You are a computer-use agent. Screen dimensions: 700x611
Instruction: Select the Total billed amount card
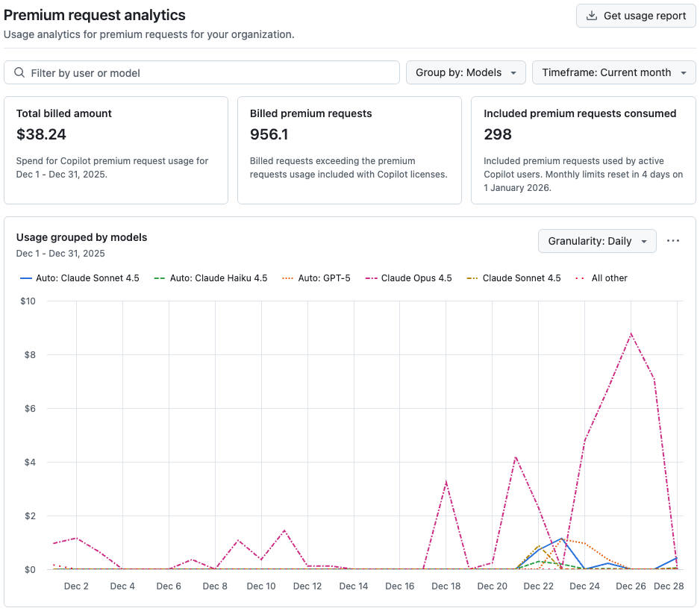point(116,149)
